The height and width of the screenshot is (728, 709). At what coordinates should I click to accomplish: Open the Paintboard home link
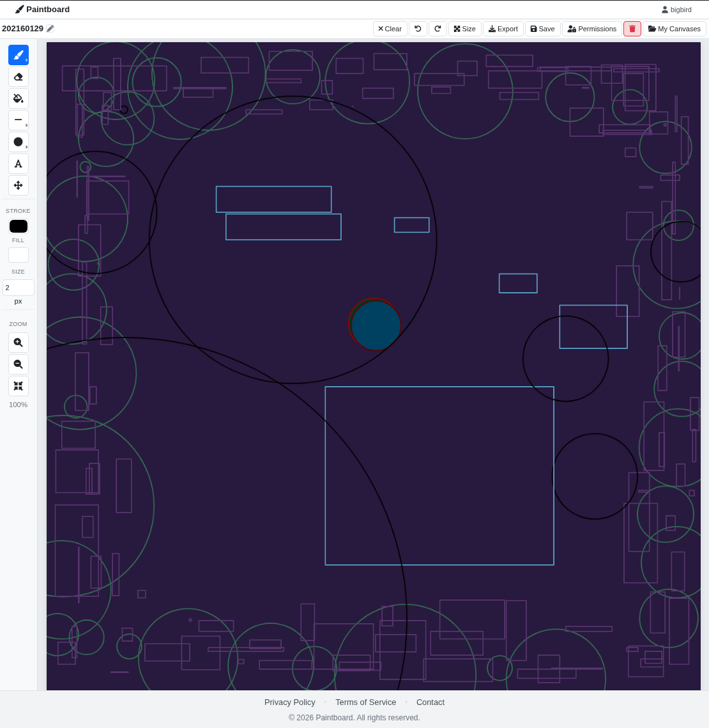click(x=42, y=9)
